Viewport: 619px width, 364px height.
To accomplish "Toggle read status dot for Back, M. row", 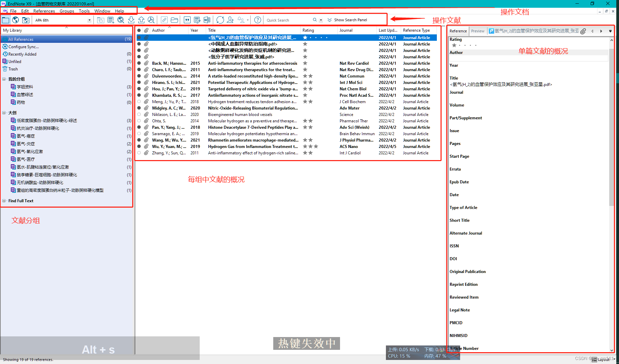I will [139, 63].
